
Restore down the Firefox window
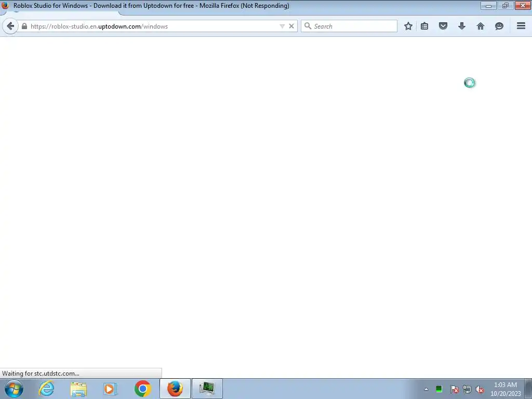[505, 5]
